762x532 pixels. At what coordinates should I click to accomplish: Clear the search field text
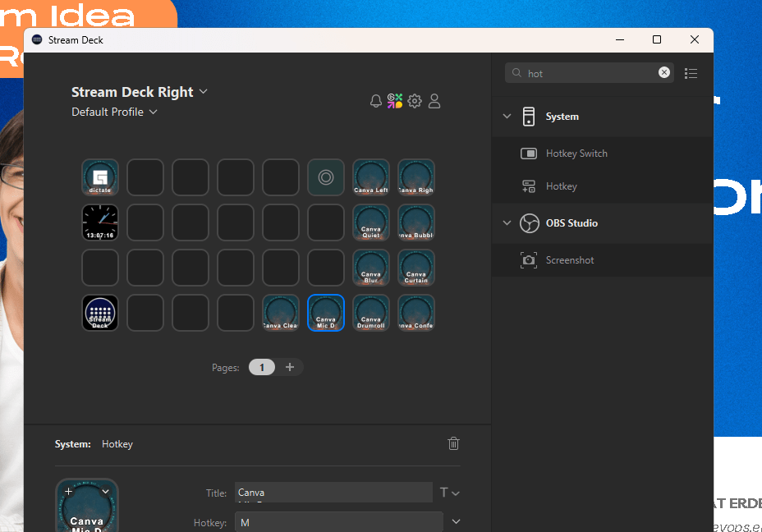click(663, 72)
